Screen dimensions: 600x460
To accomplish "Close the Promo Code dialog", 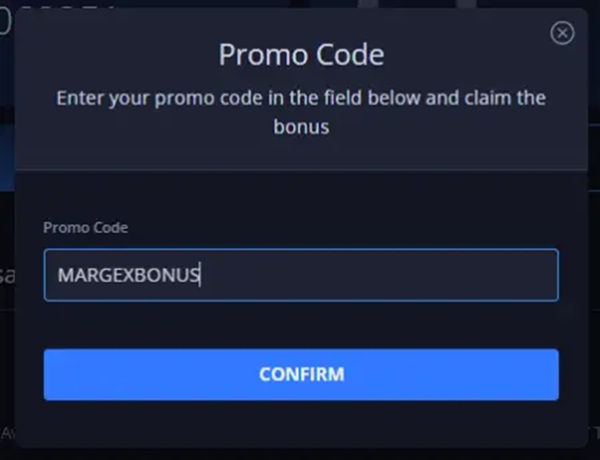I will click(563, 33).
